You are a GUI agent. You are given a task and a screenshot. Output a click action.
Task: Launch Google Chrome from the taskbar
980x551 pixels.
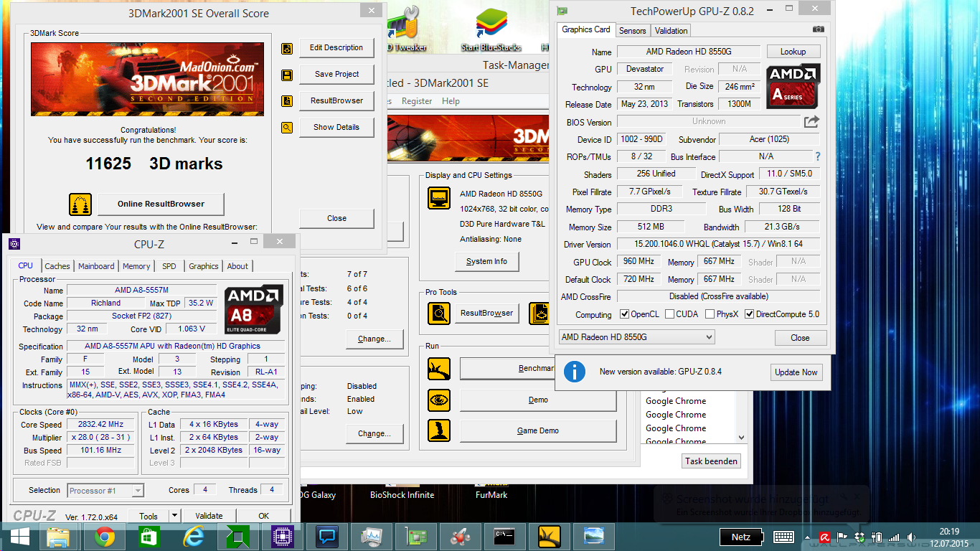105,537
